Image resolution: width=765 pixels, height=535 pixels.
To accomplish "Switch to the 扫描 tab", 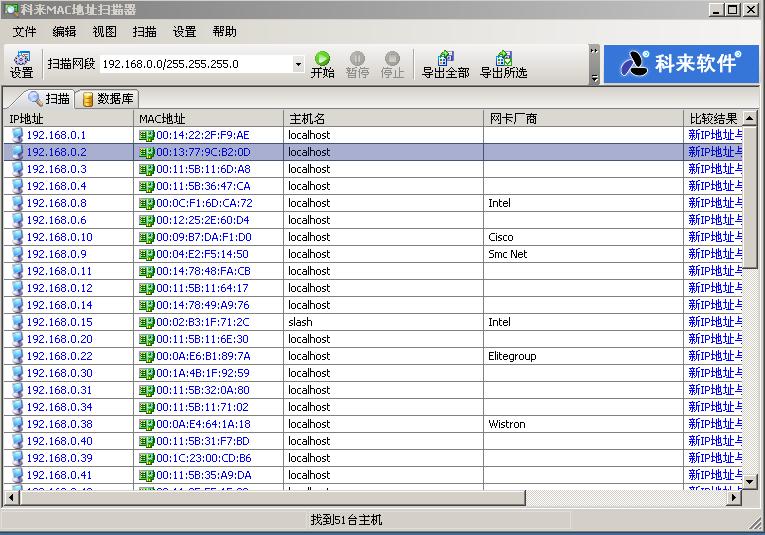I will point(48,99).
